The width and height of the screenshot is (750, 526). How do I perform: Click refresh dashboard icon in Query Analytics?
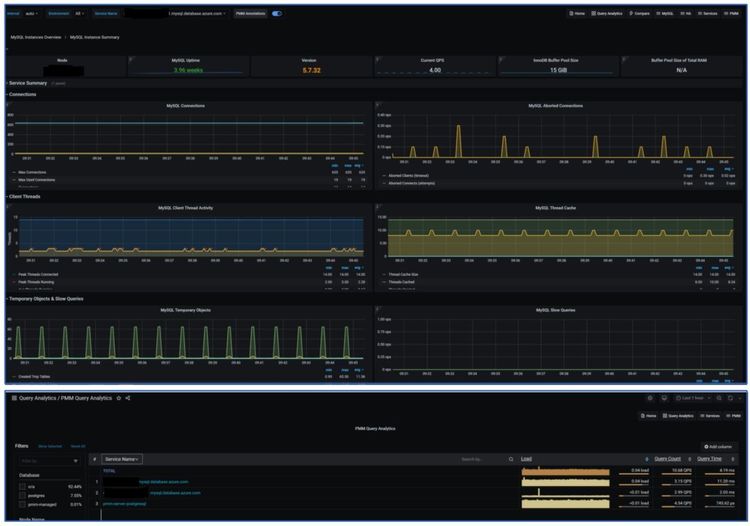[x=730, y=398]
